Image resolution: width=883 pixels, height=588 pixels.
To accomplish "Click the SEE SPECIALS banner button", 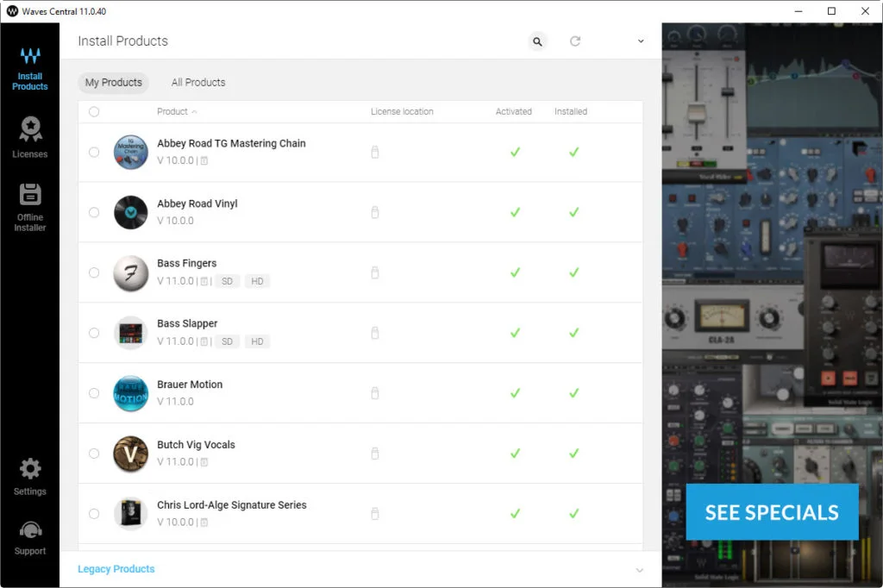I will [772, 512].
